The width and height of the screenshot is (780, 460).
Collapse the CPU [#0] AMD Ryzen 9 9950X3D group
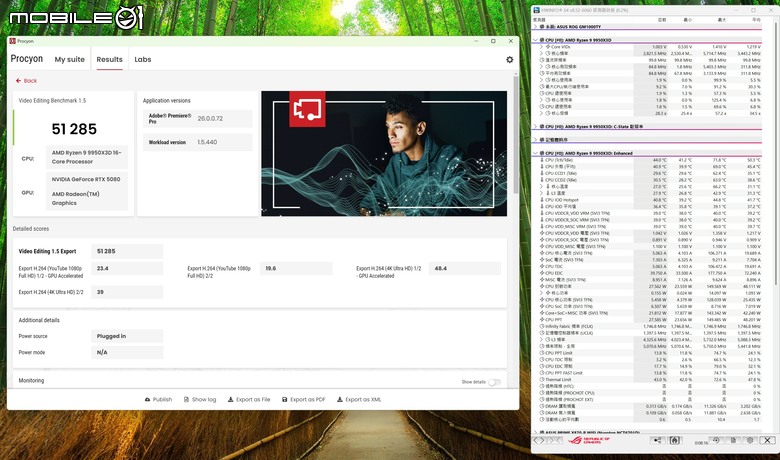[535, 40]
